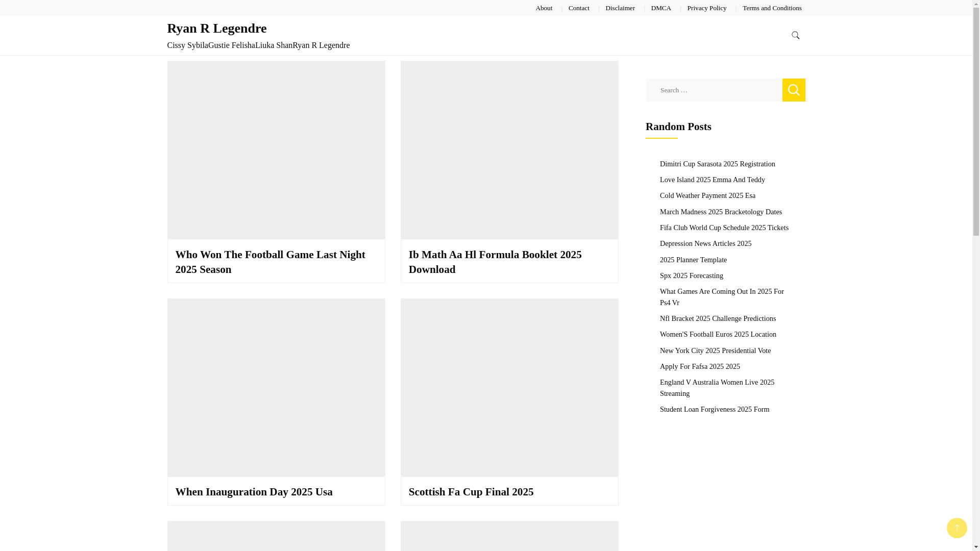Open Dimitri Cup Sarasota 2025 Registration link

(717, 164)
